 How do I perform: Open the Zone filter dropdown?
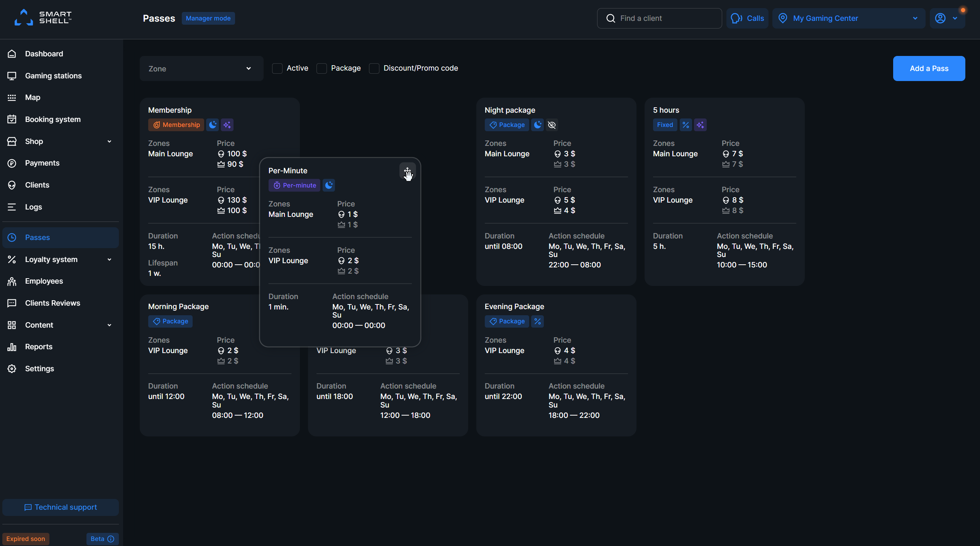tap(201, 69)
